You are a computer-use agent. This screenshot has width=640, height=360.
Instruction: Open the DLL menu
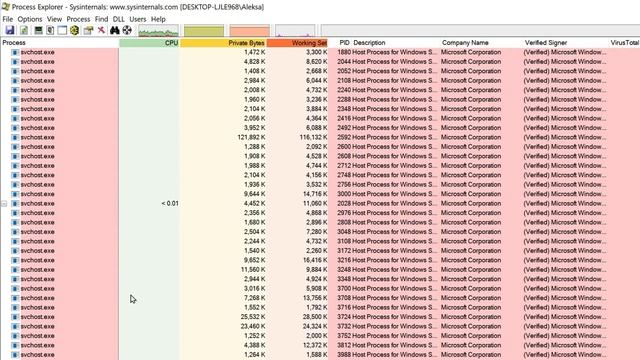(x=118, y=19)
